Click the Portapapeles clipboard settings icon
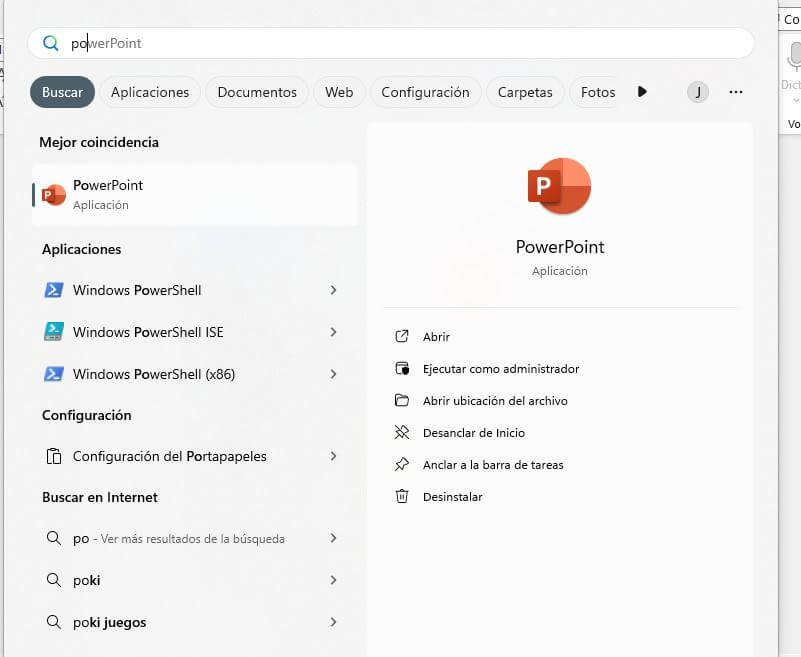Image resolution: width=801 pixels, height=657 pixels. coord(54,456)
